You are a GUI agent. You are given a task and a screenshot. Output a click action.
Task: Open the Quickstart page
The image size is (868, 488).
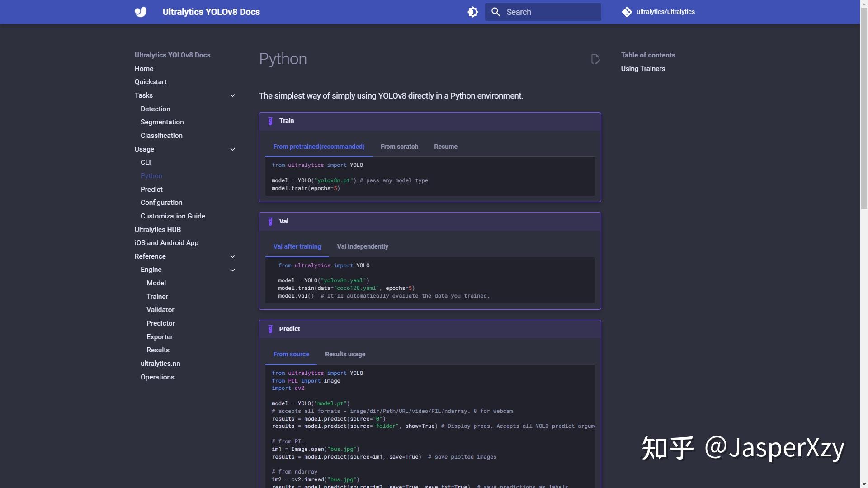click(151, 82)
